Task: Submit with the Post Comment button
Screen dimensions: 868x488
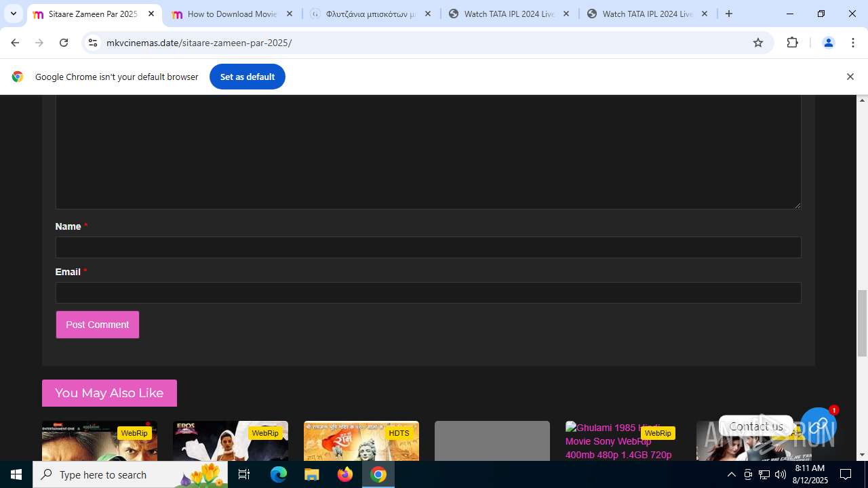Action: (x=98, y=325)
